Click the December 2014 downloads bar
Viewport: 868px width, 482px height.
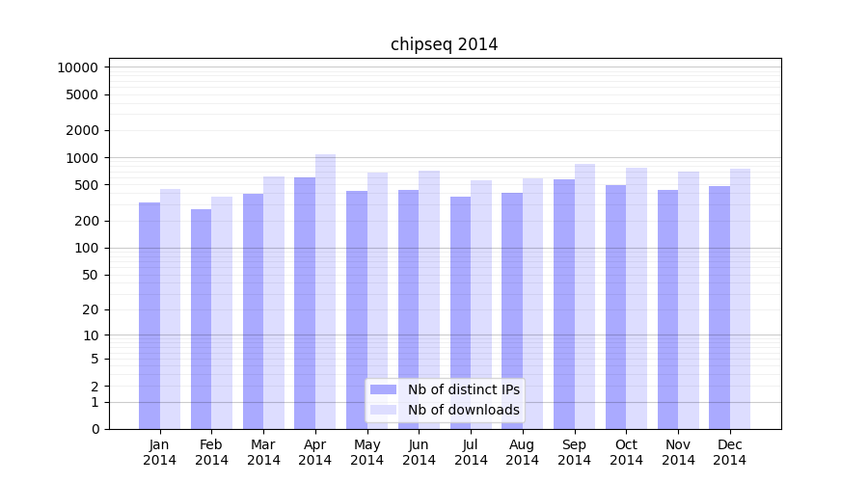[741, 299]
